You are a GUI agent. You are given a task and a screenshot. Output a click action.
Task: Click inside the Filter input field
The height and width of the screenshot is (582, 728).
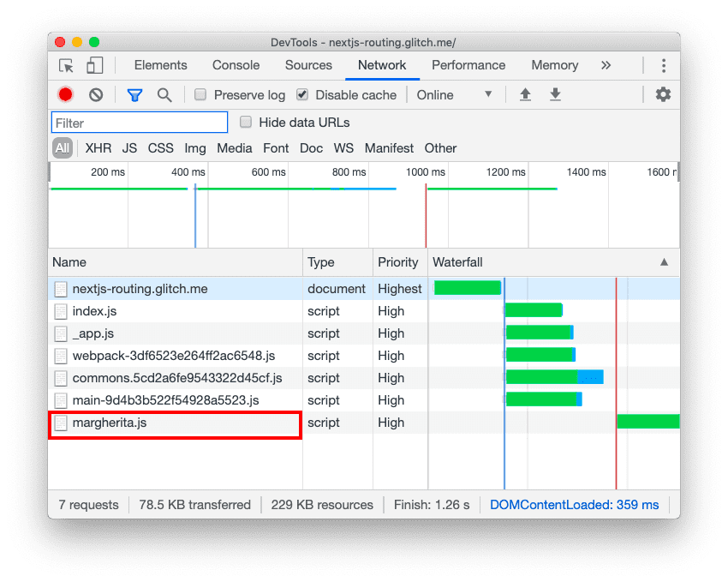point(139,122)
